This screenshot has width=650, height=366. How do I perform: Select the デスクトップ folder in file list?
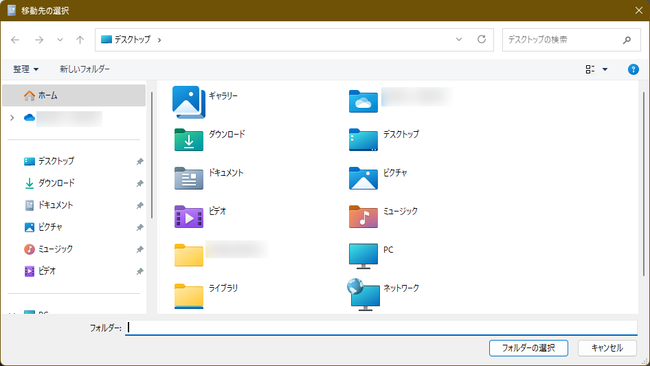[x=363, y=140]
